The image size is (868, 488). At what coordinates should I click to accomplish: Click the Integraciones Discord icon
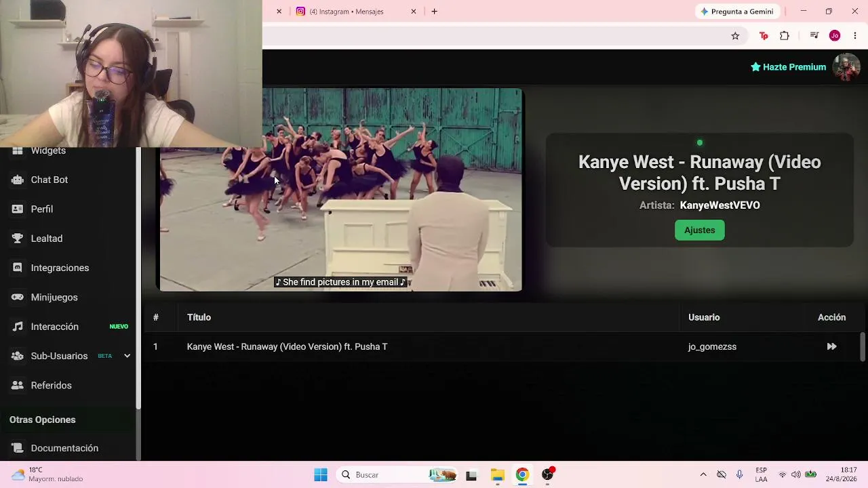click(18, 268)
